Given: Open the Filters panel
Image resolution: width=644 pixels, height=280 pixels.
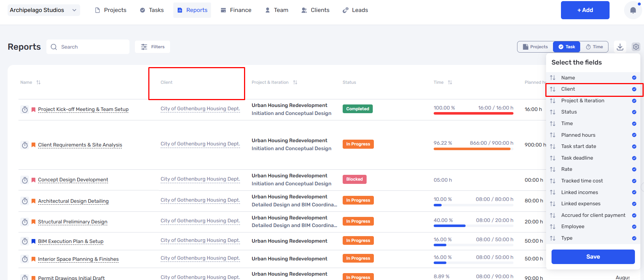Looking at the screenshot, I should coord(152,47).
